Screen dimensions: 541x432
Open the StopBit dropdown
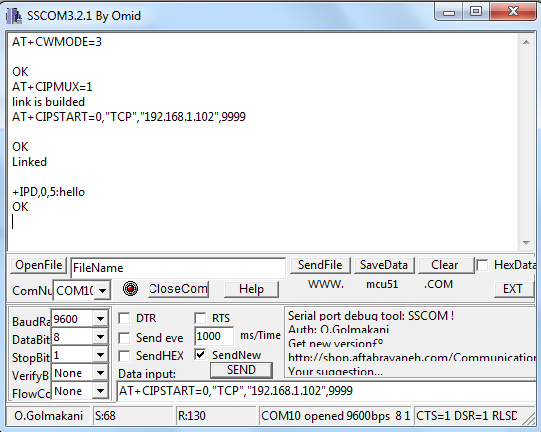100,355
